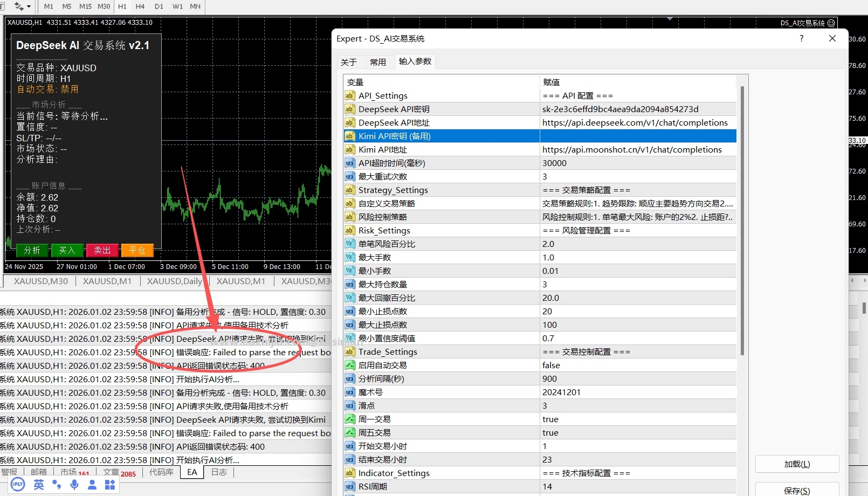Click the red 卖出 button on chart panel
868x496 pixels.
[x=102, y=250]
